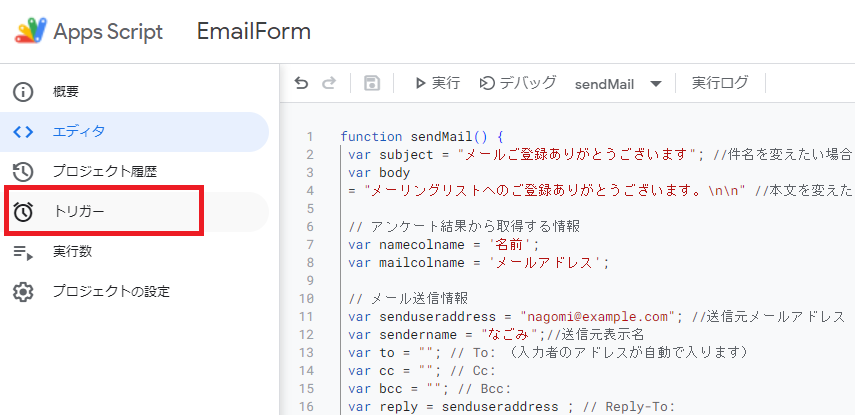This screenshot has height=415, width=855.
Task: Click the executions list icon
Action: point(24,252)
